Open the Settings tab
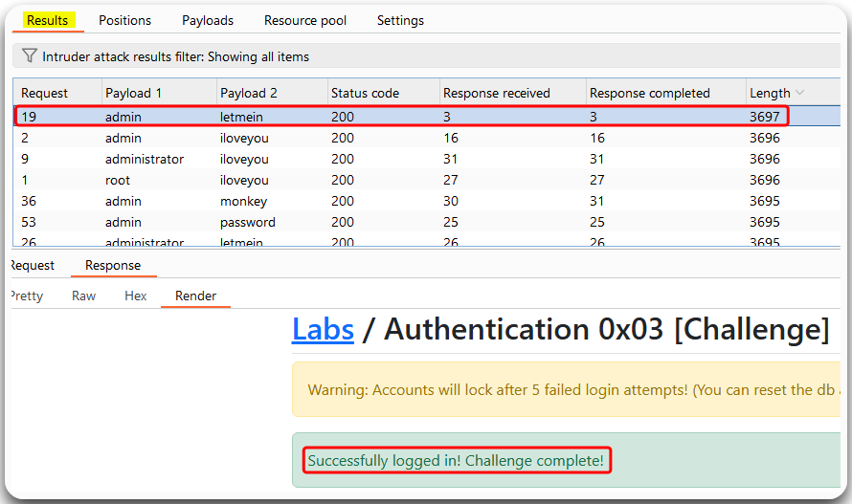The height and width of the screenshot is (504, 852). [x=400, y=20]
